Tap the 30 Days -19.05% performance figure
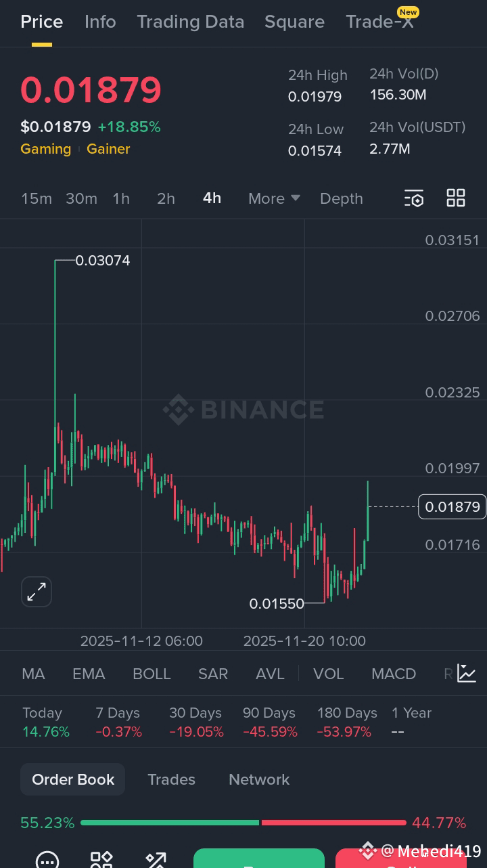This screenshot has height=868, width=487. [x=196, y=732]
